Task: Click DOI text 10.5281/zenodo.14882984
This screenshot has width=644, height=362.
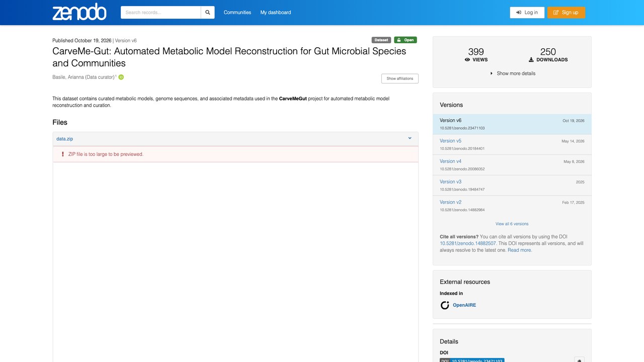Action: point(462,210)
